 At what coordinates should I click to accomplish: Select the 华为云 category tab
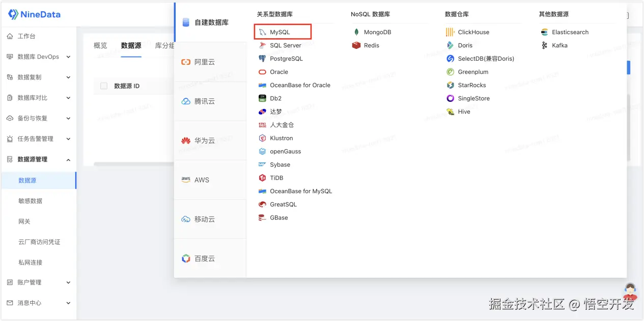210,140
